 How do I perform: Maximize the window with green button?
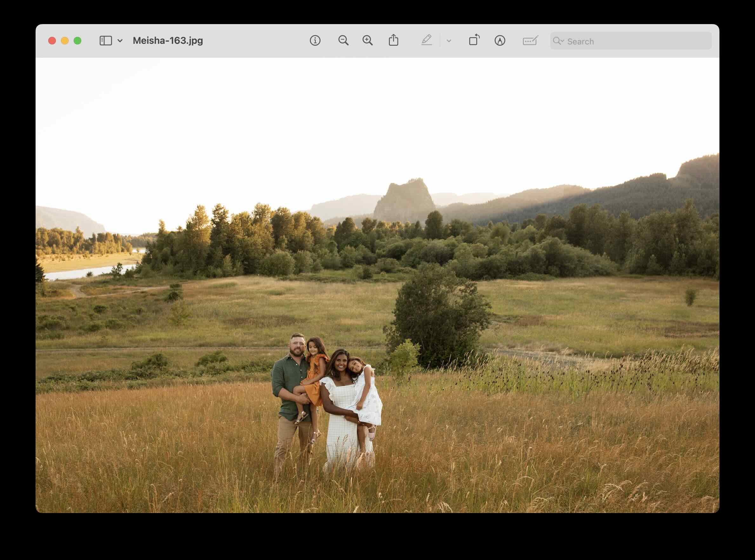(77, 41)
